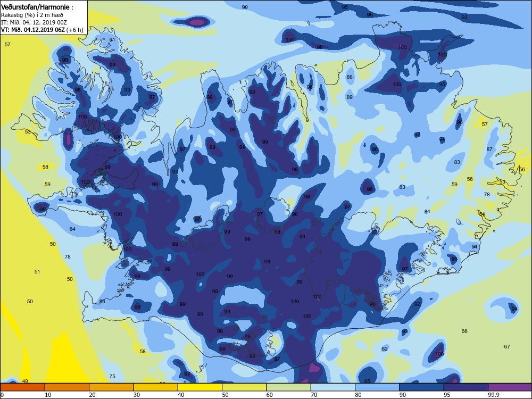The height and width of the screenshot is (399, 532).
Task: Click the humidity value 87
Action: coord(489,149)
